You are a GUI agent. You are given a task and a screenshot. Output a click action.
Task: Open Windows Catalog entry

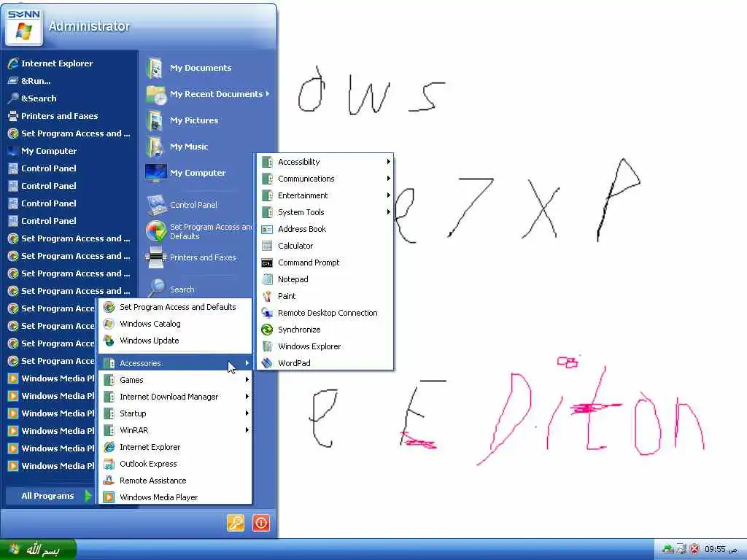click(x=175, y=324)
